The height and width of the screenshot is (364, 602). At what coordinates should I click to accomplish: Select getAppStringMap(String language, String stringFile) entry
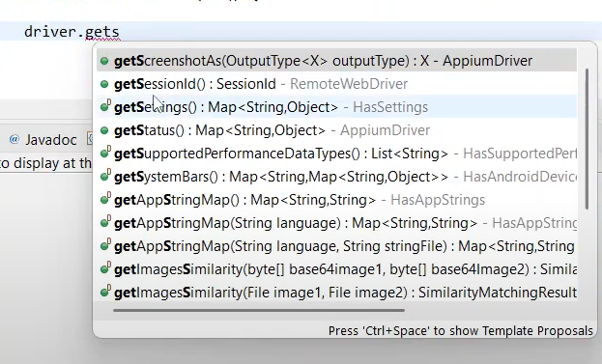pyautogui.click(x=336, y=246)
